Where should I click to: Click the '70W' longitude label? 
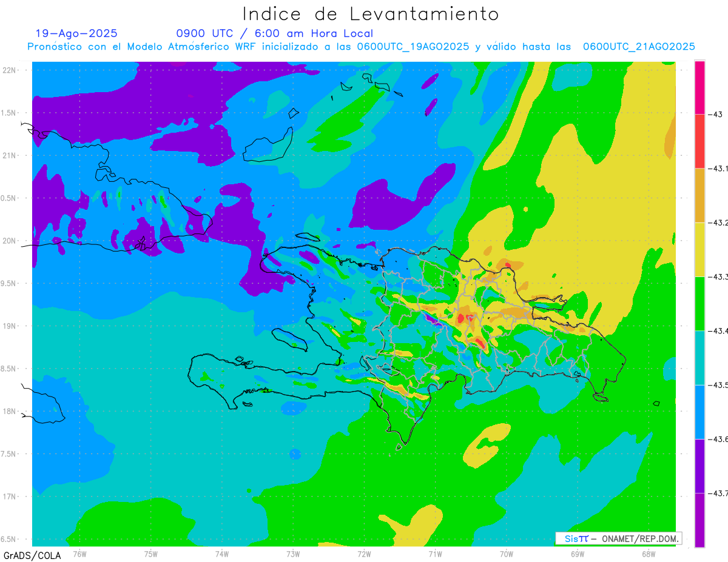(x=506, y=554)
